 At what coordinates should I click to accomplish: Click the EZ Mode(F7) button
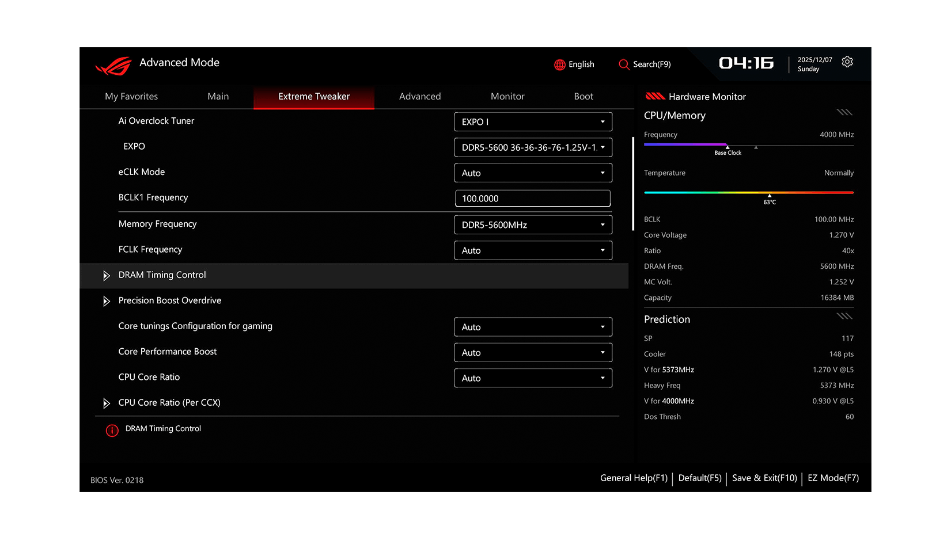(x=833, y=478)
